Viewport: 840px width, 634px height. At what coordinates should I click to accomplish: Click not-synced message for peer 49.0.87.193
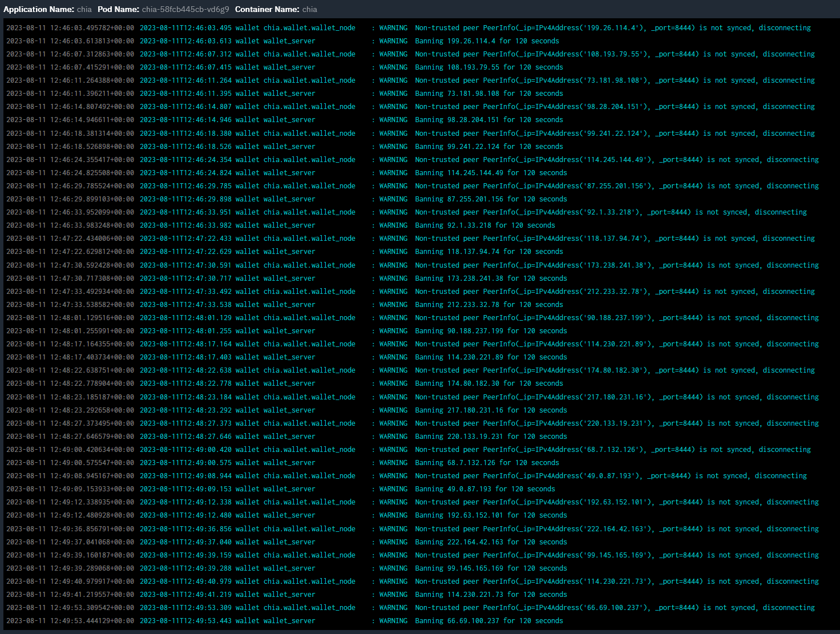point(611,476)
